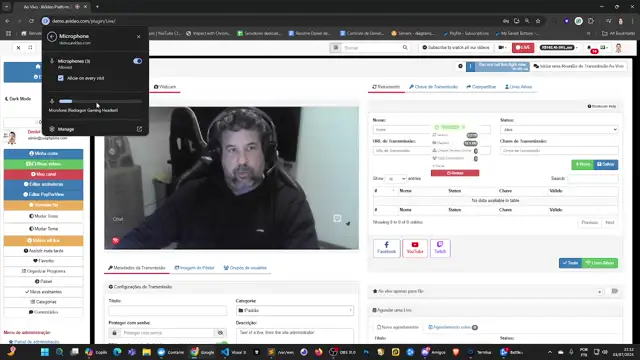Restream to Facebook
Image resolution: width=640 pixels, height=360 pixels.
tap(387, 248)
